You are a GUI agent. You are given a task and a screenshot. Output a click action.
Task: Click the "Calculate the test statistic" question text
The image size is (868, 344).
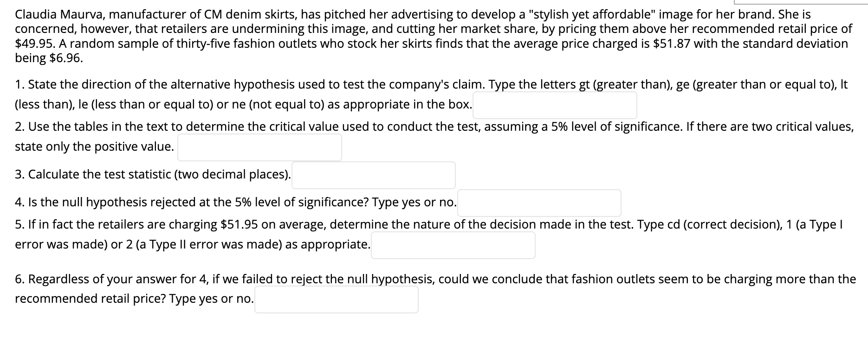(153, 175)
